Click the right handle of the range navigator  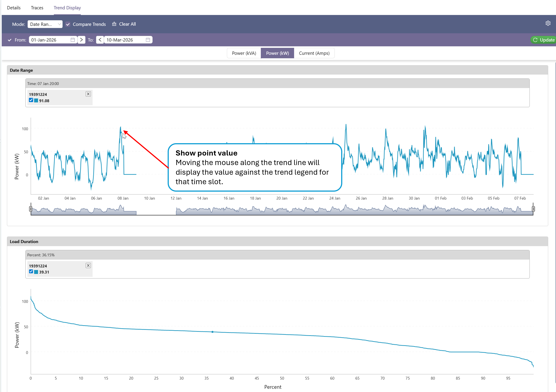point(533,209)
